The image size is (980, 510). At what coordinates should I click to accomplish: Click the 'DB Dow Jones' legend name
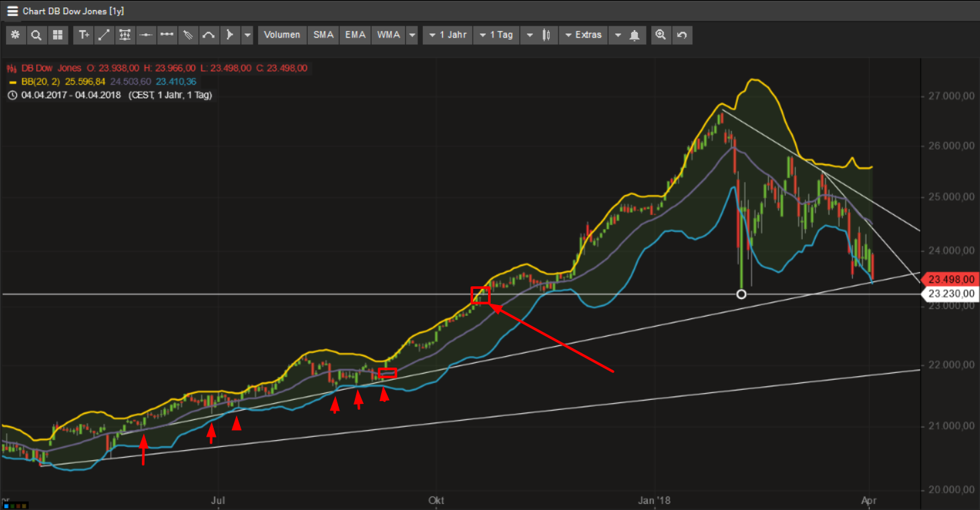52,68
